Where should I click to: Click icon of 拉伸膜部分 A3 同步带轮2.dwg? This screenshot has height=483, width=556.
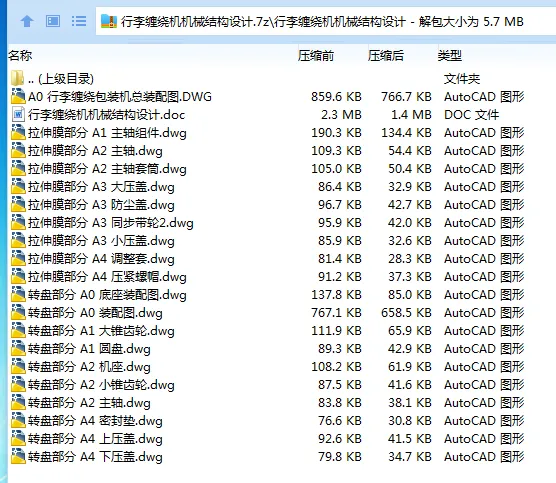18,223
